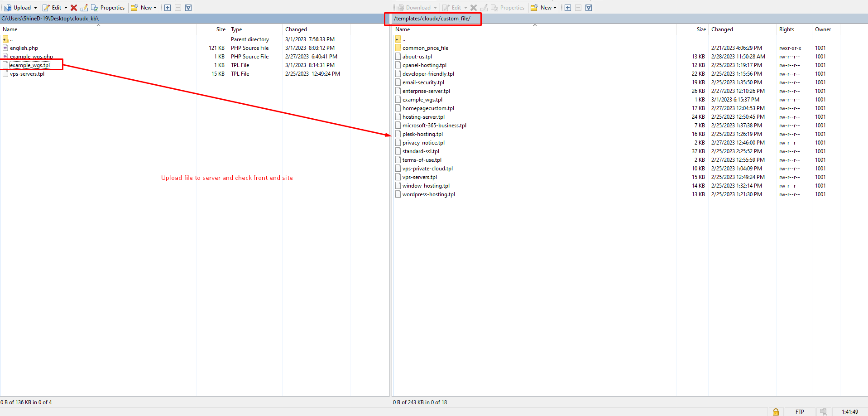Click the FTP protocol indicator in status bar

pos(800,411)
